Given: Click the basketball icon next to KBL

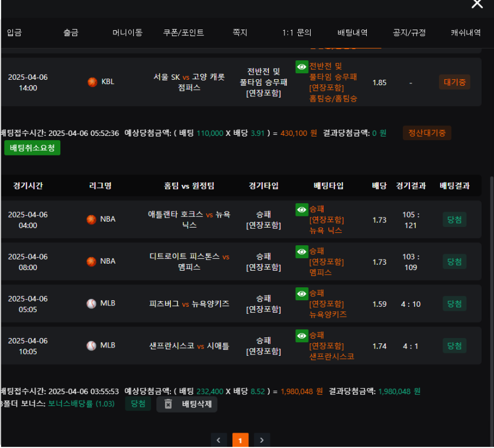Looking at the screenshot, I should click(92, 82).
